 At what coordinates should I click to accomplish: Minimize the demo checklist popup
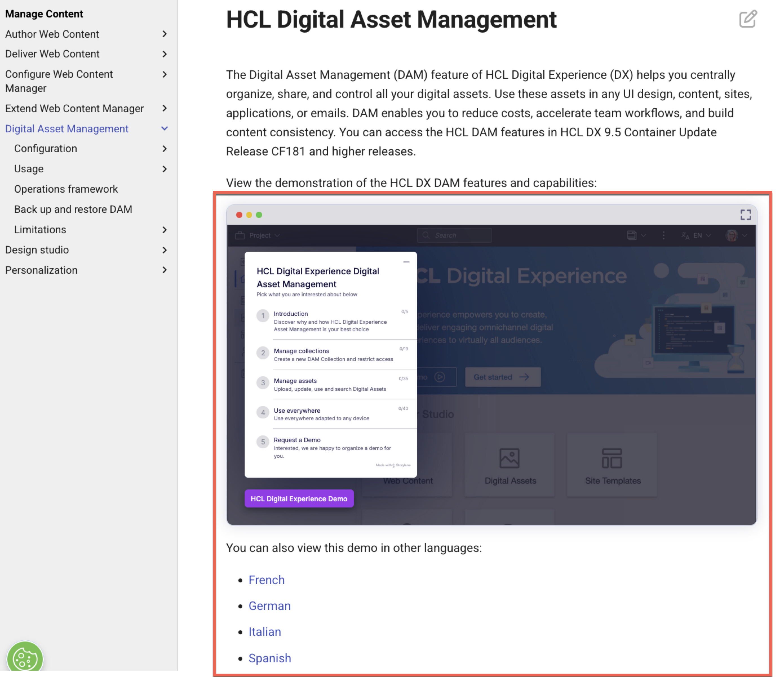[406, 262]
